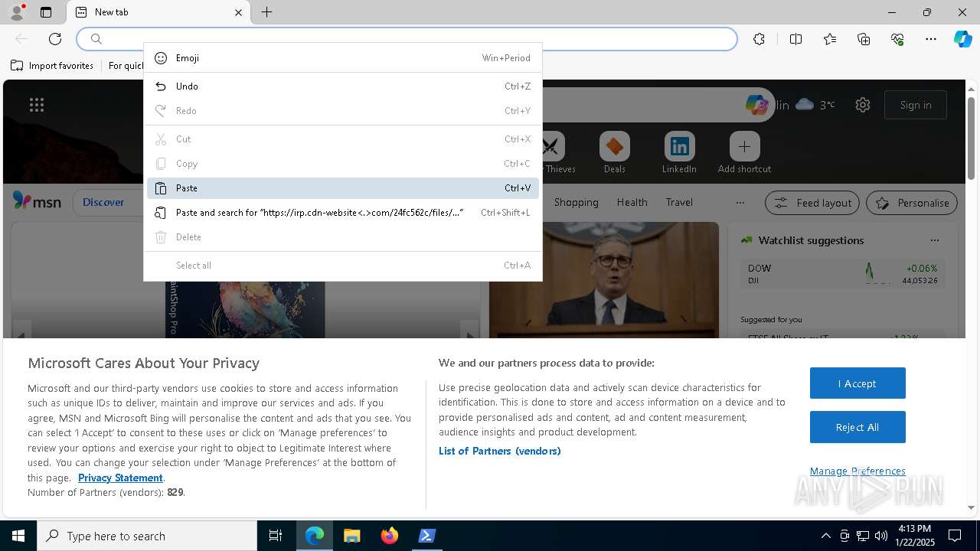The width and height of the screenshot is (980, 551).
Task: Open Shopping feed category
Action: (x=576, y=202)
